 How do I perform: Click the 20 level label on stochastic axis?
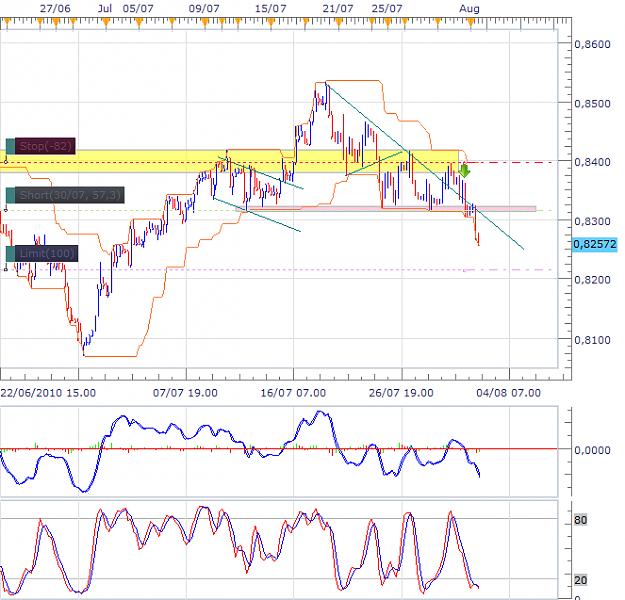[580, 580]
